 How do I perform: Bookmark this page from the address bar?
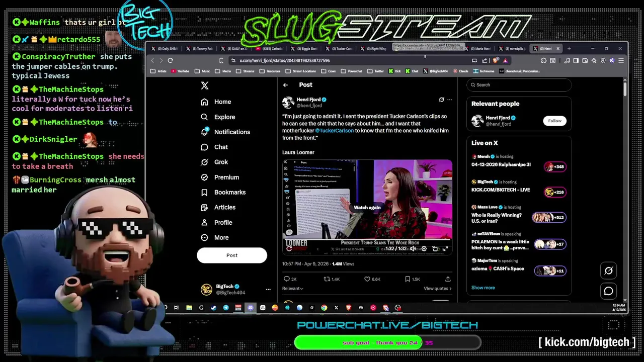point(221,60)
